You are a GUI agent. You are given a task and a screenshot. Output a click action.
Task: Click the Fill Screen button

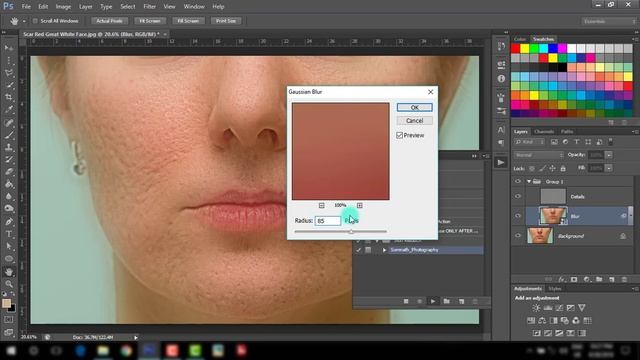[188, 21]
